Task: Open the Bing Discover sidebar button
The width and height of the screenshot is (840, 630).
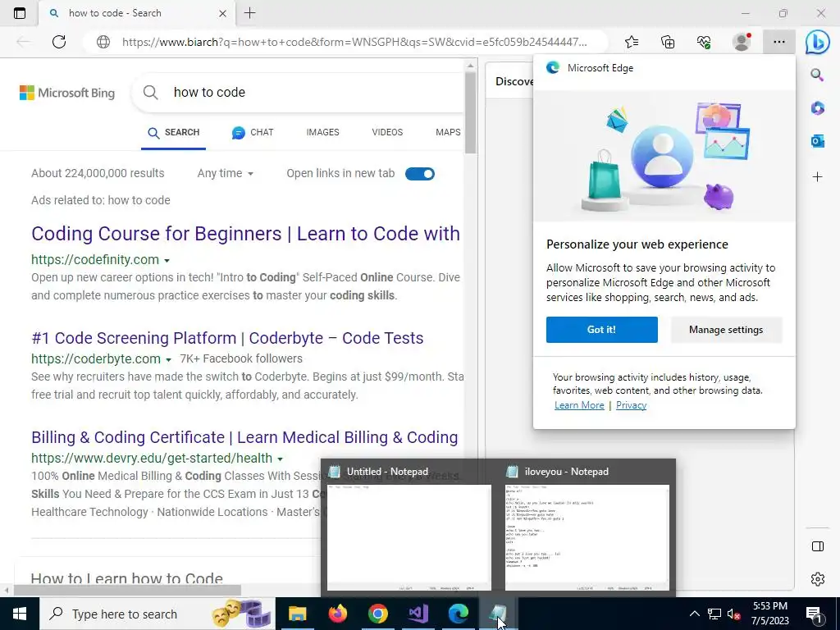Action: 817,42
